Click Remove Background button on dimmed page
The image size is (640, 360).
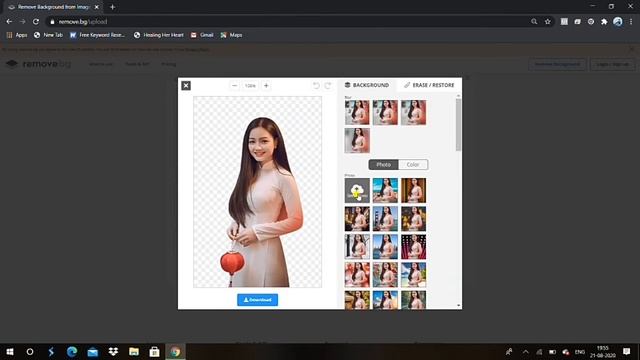[557, 64]
